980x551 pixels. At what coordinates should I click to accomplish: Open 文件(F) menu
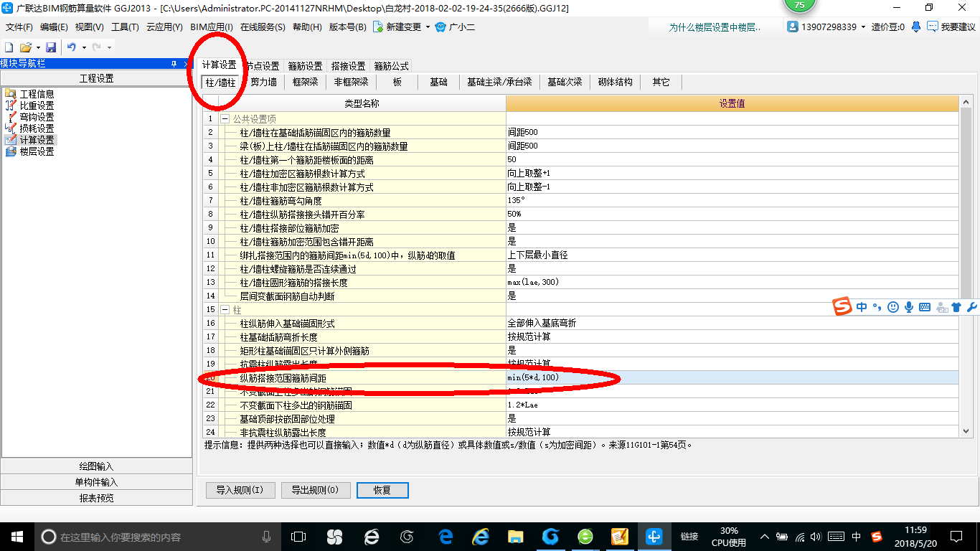(19, 27)
